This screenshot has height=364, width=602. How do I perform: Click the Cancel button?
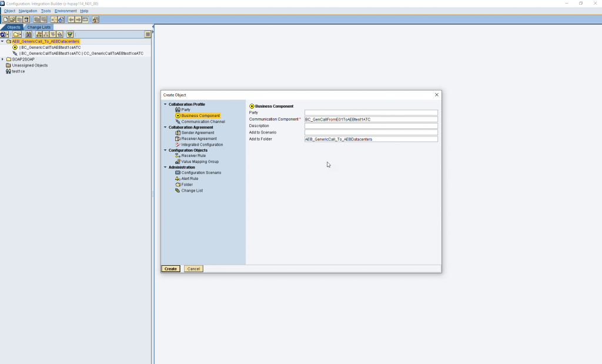coord(193,269)
